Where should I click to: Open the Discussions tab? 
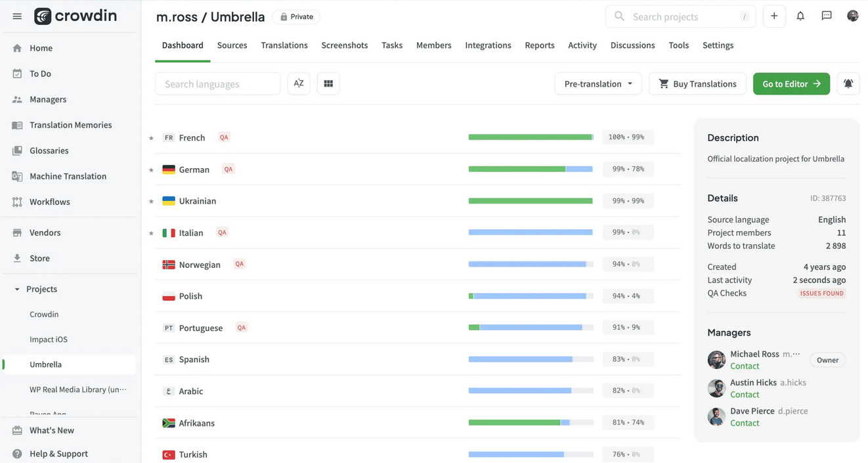(633, 45)
